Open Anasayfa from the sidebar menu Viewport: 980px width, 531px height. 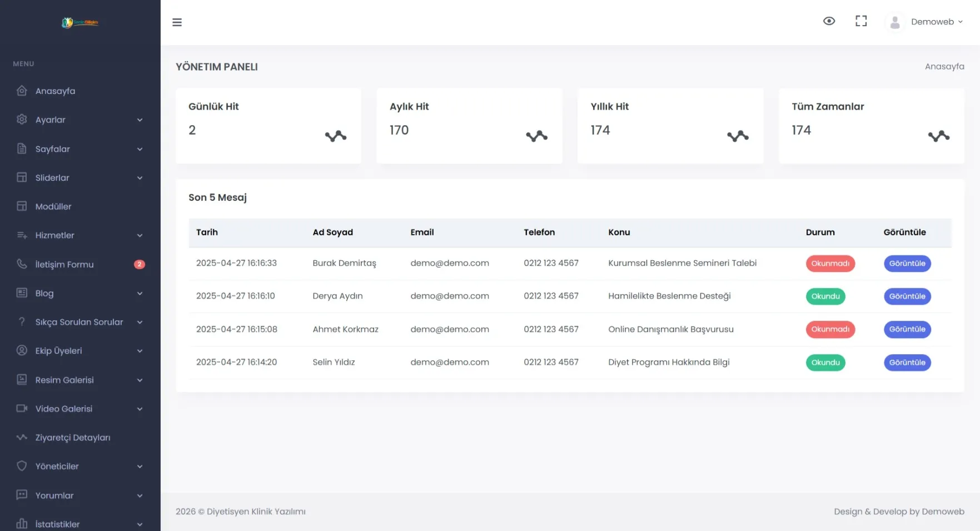55,91
